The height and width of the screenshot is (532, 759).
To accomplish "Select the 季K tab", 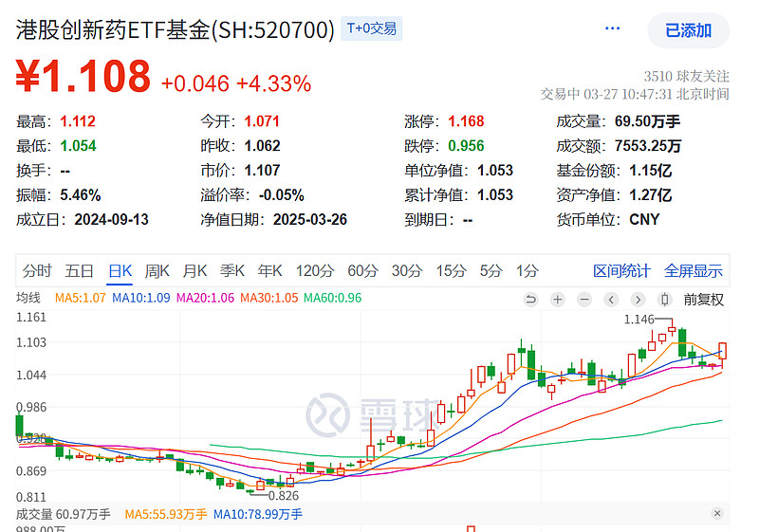I will pyautogui.click(x=232, y=271).
